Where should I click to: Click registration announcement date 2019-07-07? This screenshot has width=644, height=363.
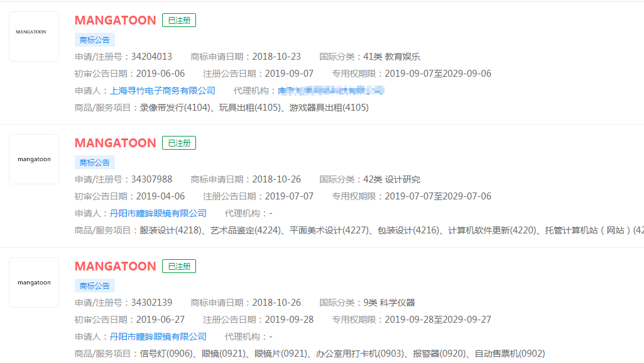tap(289, 196)
